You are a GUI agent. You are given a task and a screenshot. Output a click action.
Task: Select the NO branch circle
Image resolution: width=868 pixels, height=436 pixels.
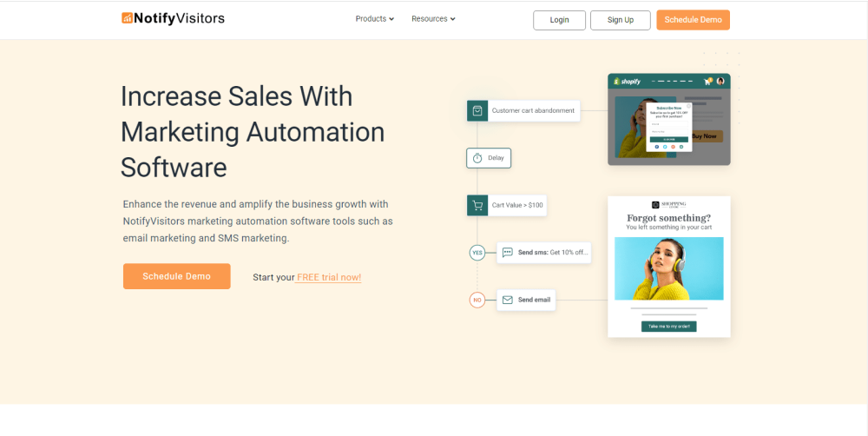point(477,300)
